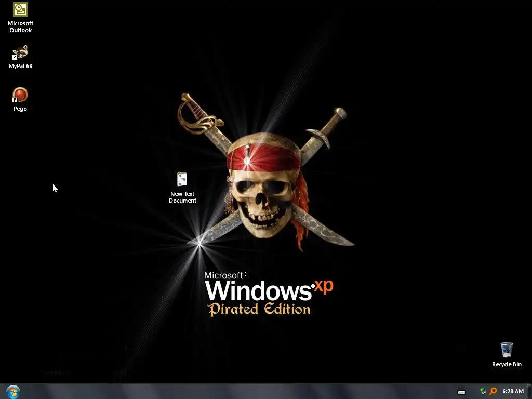Click the Safely Remove Hardware tray icon
This screenshot has height=399, width=532.
[483, 391]
